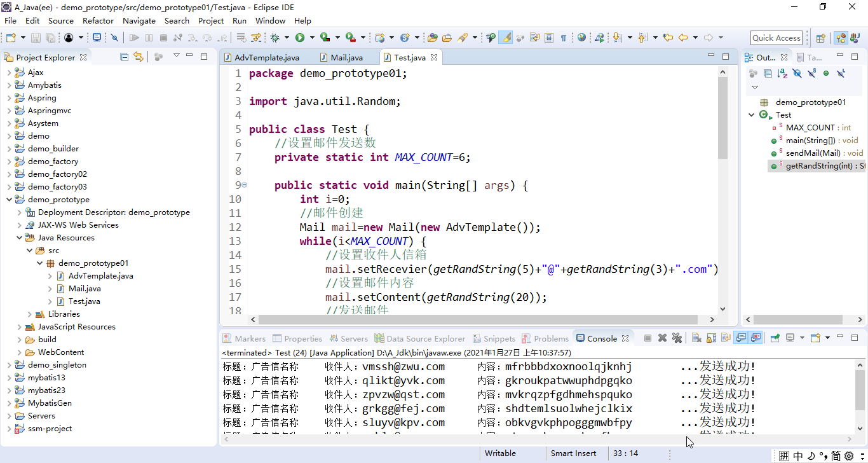Clear the Console output

point(696,338)
